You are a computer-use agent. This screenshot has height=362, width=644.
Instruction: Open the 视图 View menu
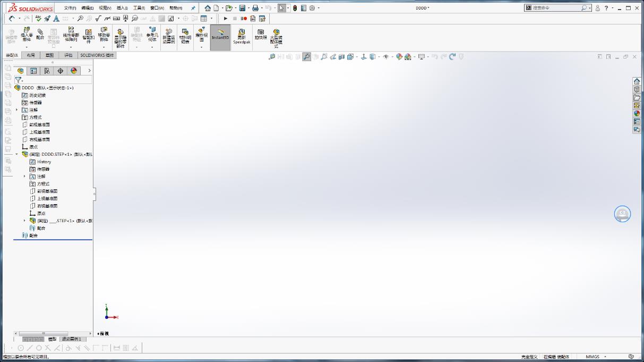[105, 8]
